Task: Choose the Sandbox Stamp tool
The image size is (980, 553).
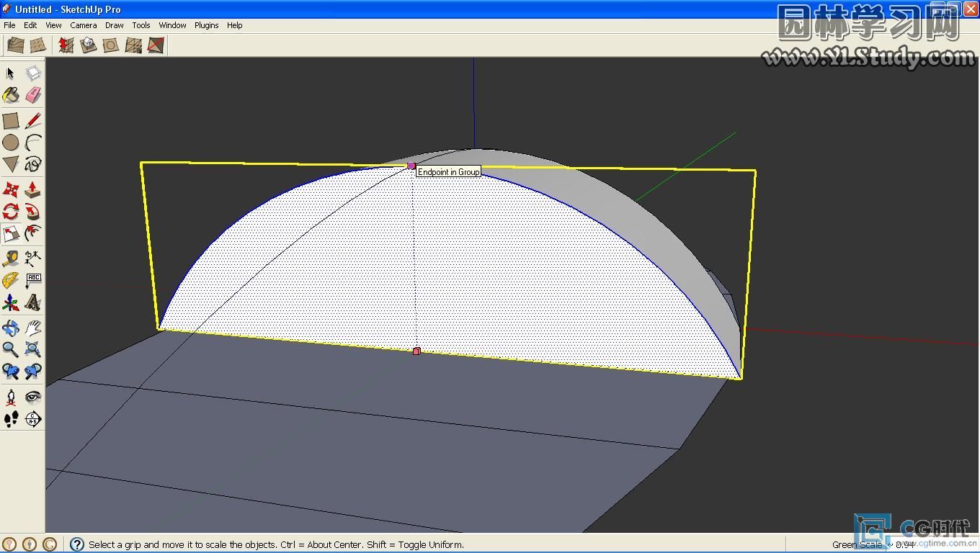Action: pos(88,45)
